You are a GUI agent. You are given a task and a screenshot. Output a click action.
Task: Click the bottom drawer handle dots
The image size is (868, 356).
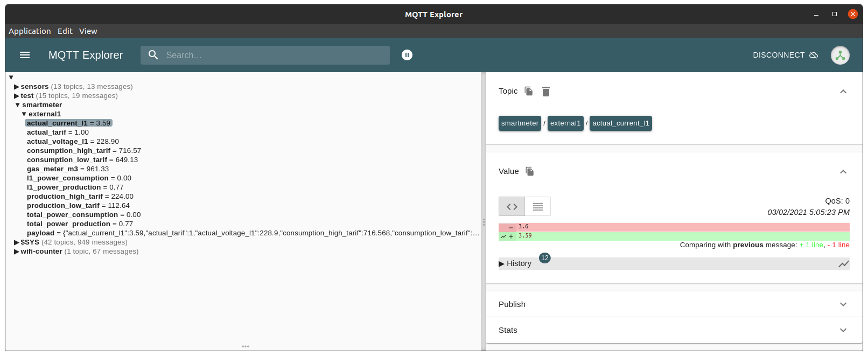(x=246, y=346)
